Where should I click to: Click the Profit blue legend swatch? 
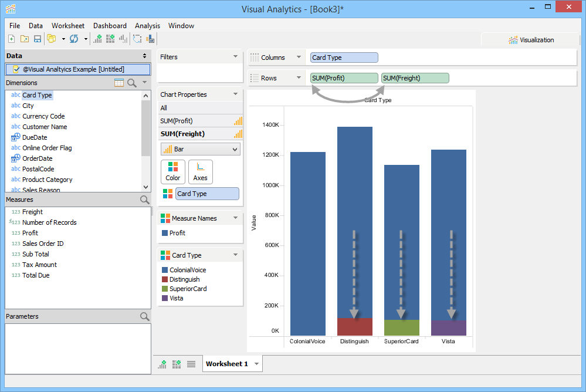pyautogui.click(x=165, y=233)
